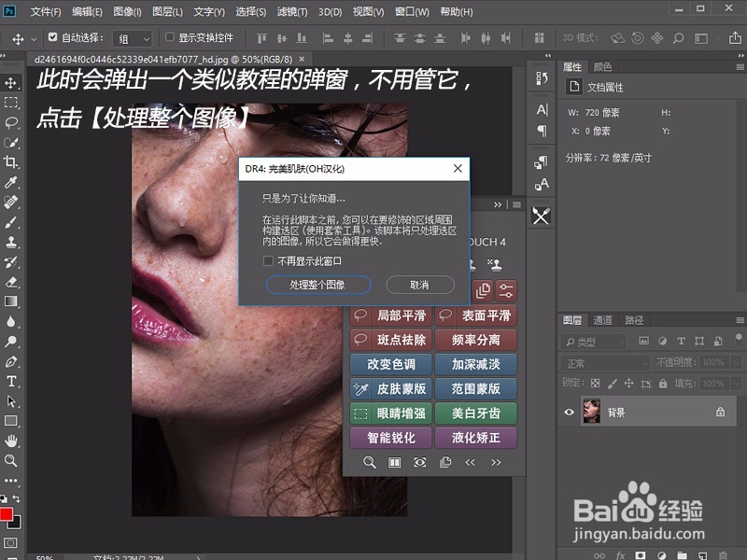Screen dimensions: 747x560
Task: Toggle lock transparent pixels icon
Action: point(595,383)
